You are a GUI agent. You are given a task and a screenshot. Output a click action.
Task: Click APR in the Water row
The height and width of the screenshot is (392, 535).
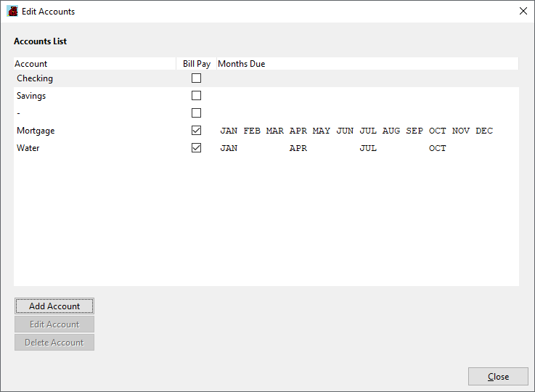tap(298, 148)
